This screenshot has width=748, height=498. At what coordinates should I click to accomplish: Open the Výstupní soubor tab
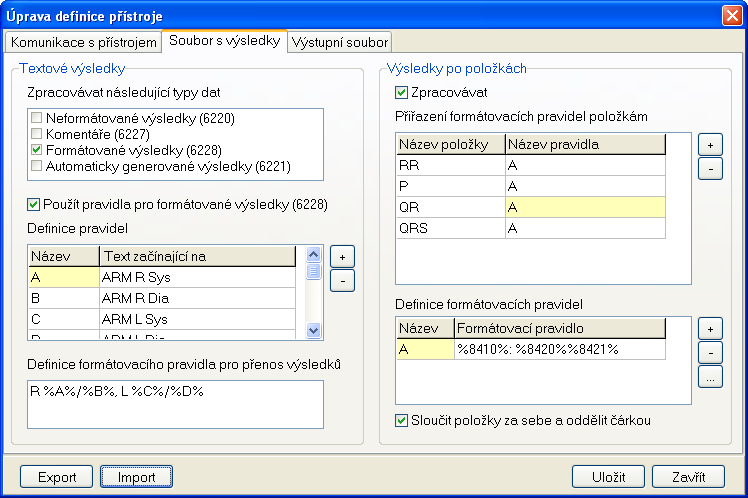coord(339,42)
